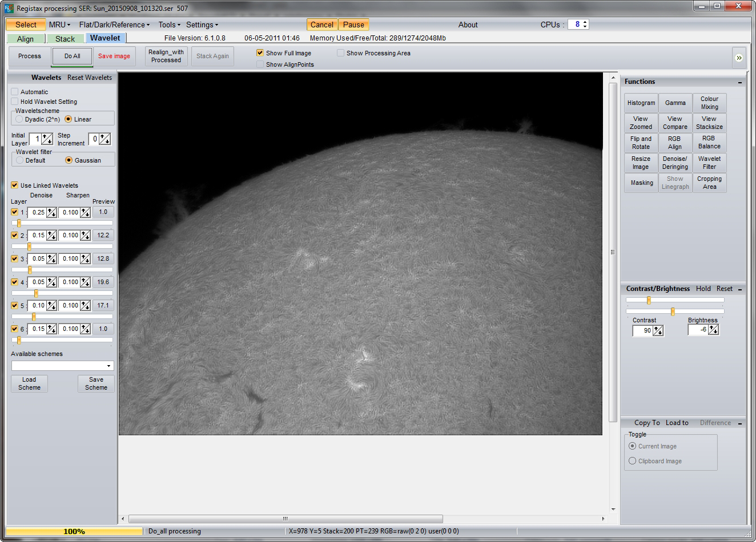Collapse the Contrast/Brightness panel minus icon
756x542 pixels.
[x=740, y=289]
